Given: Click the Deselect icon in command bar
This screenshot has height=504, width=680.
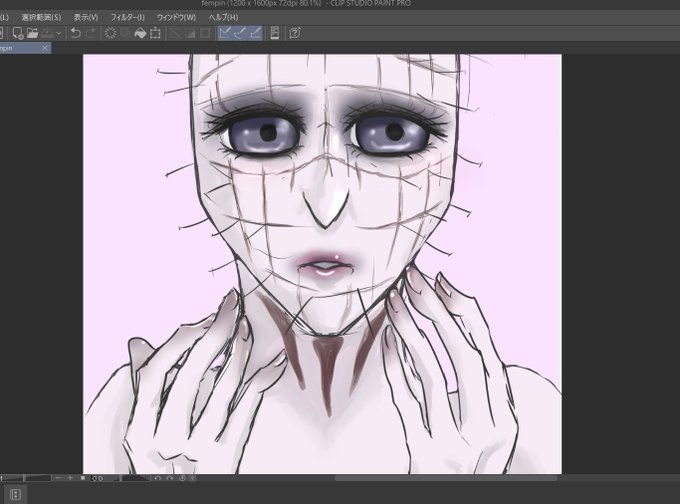Looking at the screenshot, I should pyautogui.click(x=175, y=33).
